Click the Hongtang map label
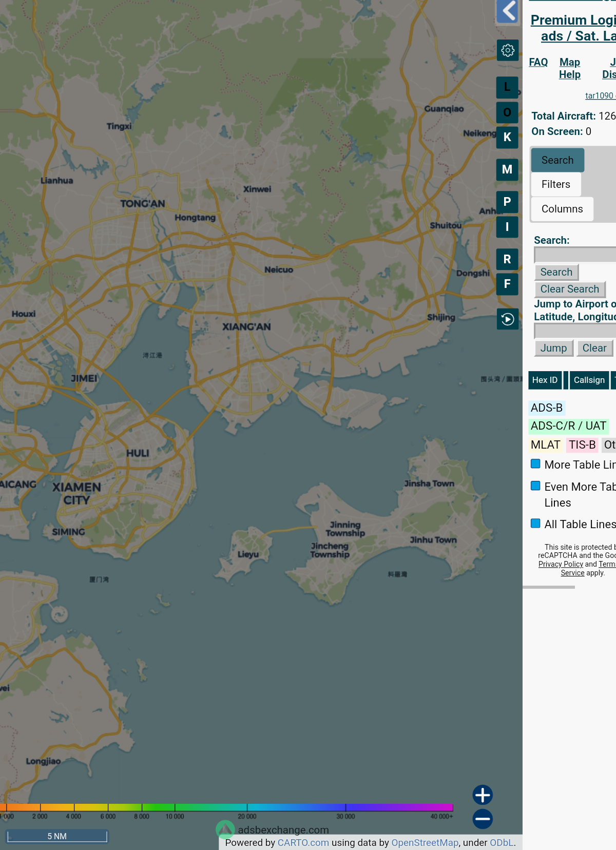The image size is (616, 850). pos(195,218)
